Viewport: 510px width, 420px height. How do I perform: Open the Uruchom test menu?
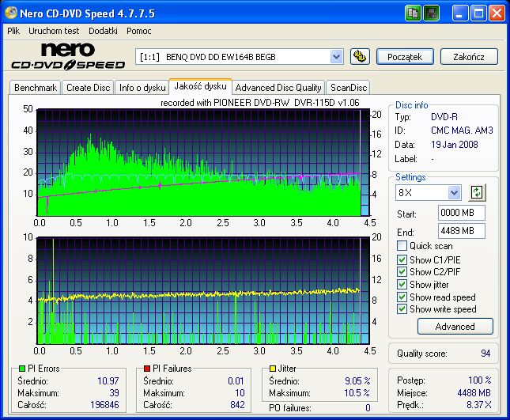[x=54, y=31]
